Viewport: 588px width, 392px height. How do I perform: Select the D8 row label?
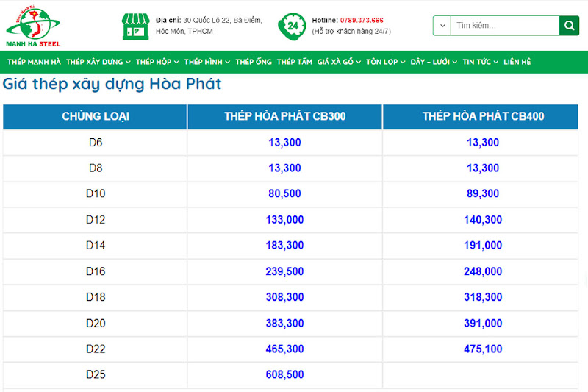tap(96, 168)
